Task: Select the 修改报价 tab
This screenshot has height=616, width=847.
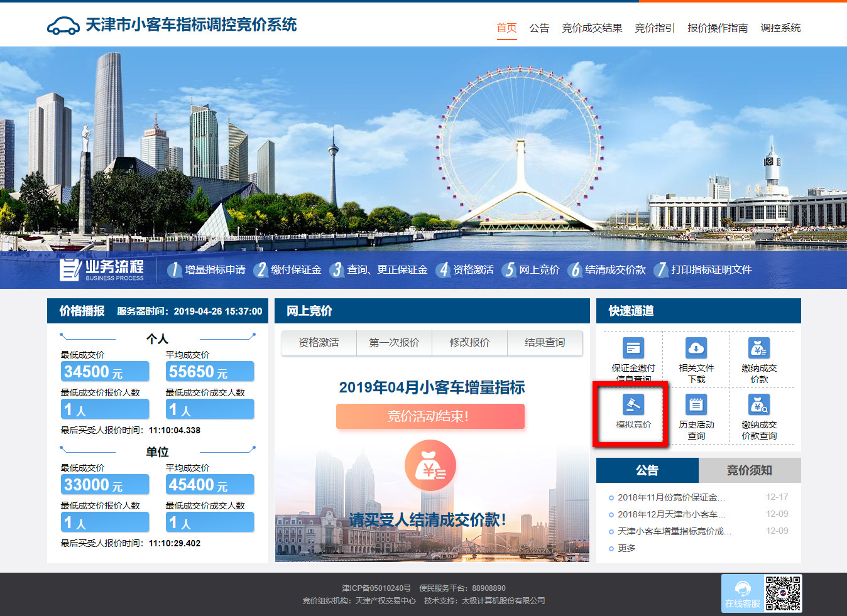Action: [469, 343]
